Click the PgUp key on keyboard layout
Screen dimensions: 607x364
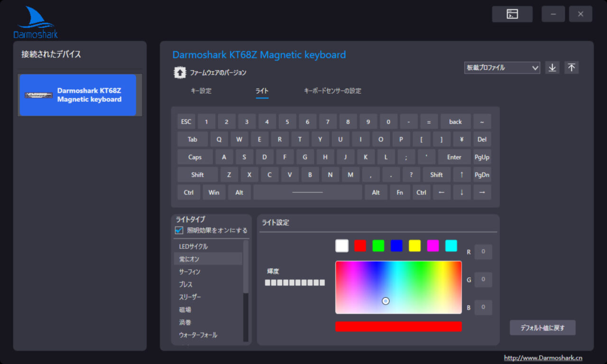point(482,157)
